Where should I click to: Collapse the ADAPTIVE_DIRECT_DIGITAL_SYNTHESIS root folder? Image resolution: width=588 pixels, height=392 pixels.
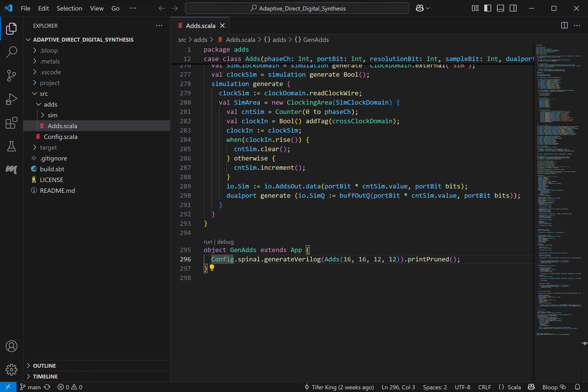tap(28, 40)
